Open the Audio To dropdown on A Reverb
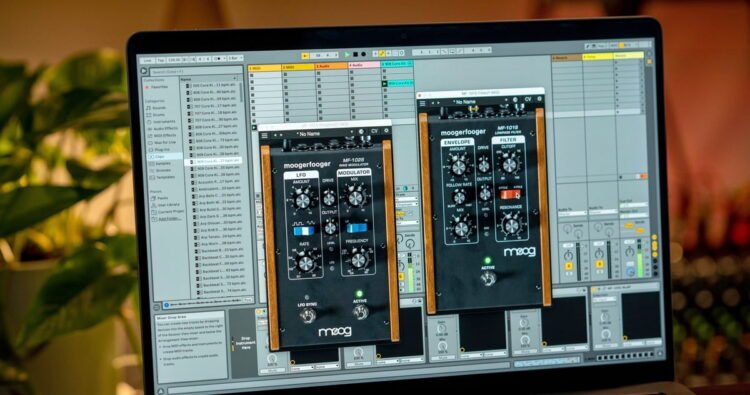 [x=572, y=213]
